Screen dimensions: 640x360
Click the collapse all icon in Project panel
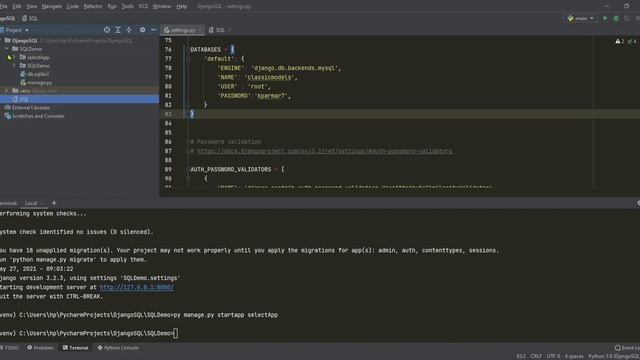[x=129, y=30]
